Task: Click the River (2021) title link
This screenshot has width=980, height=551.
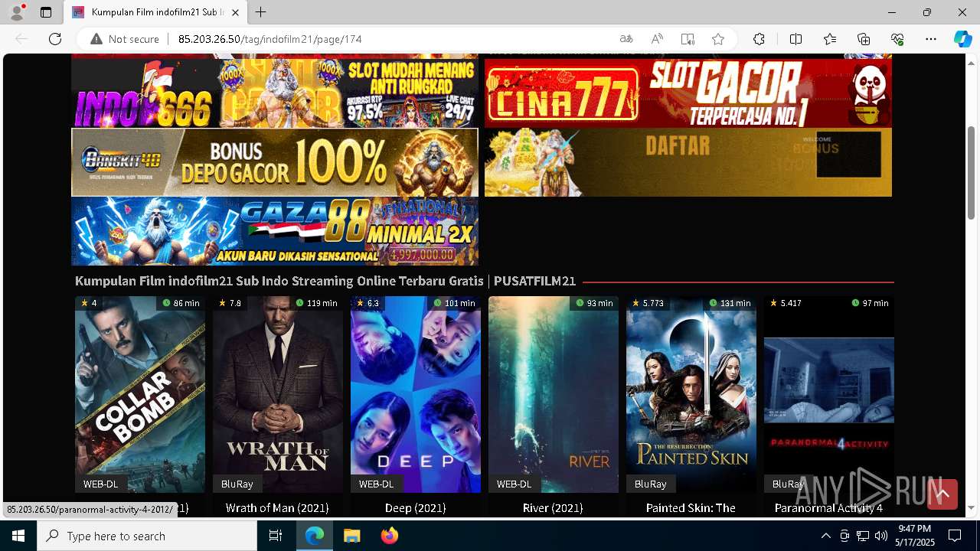Action: pos(553,507)
